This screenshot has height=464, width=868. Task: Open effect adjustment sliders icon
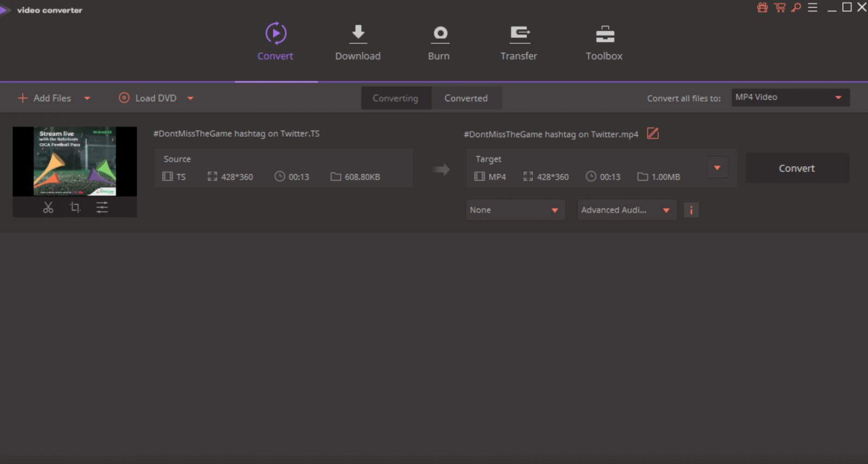coord(102,207)
